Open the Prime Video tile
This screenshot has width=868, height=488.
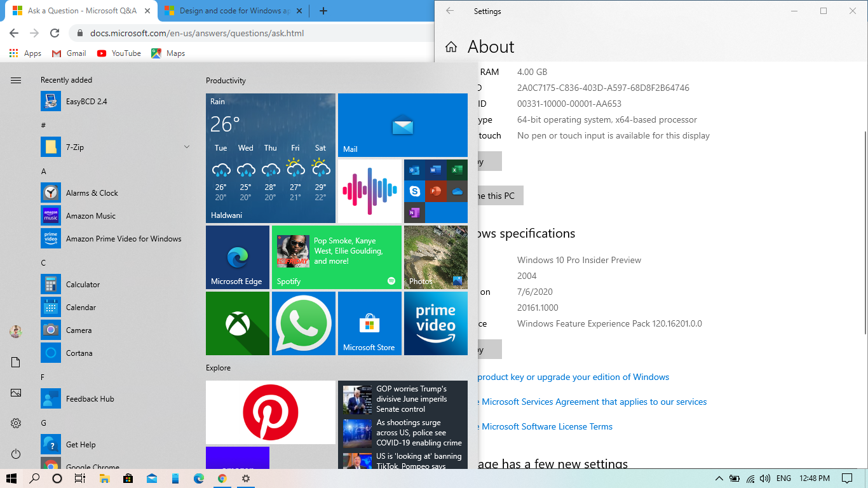(436, 323)
